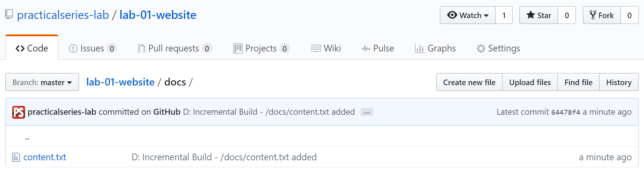
Task: Open the Projects tab
Action: (x=261, y=48)
